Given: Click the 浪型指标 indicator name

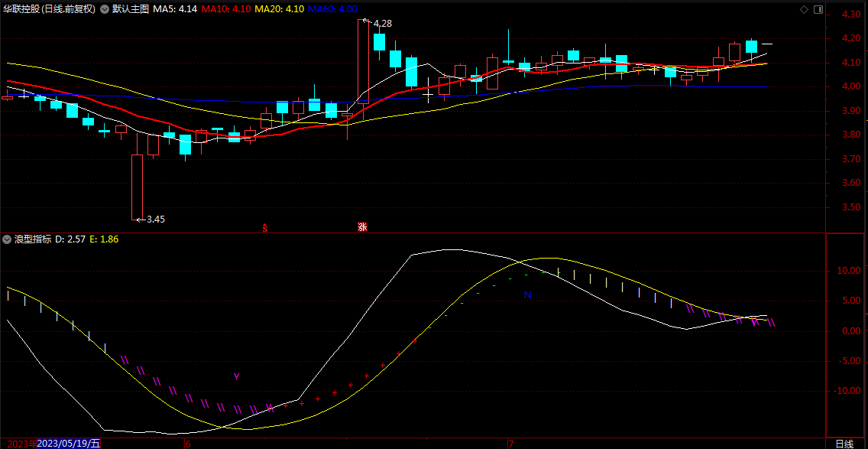Looking at the screenshot, I should [x=33, y=239].
